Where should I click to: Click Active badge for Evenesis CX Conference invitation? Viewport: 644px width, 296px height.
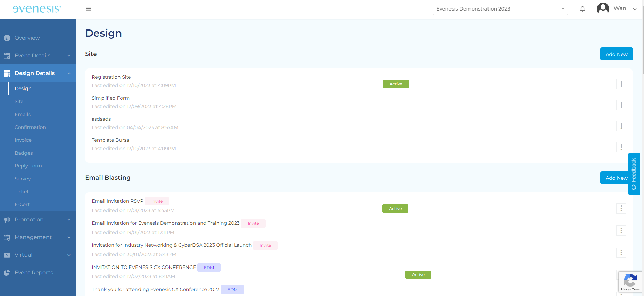(x=418, y=275)
